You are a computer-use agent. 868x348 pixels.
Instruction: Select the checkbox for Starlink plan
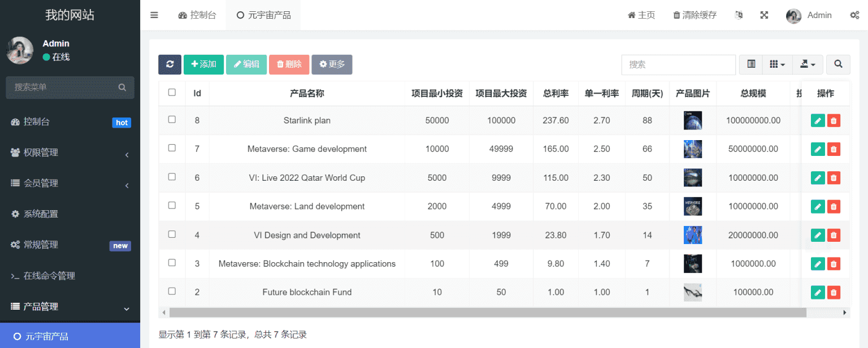click(x=172, y=120)
